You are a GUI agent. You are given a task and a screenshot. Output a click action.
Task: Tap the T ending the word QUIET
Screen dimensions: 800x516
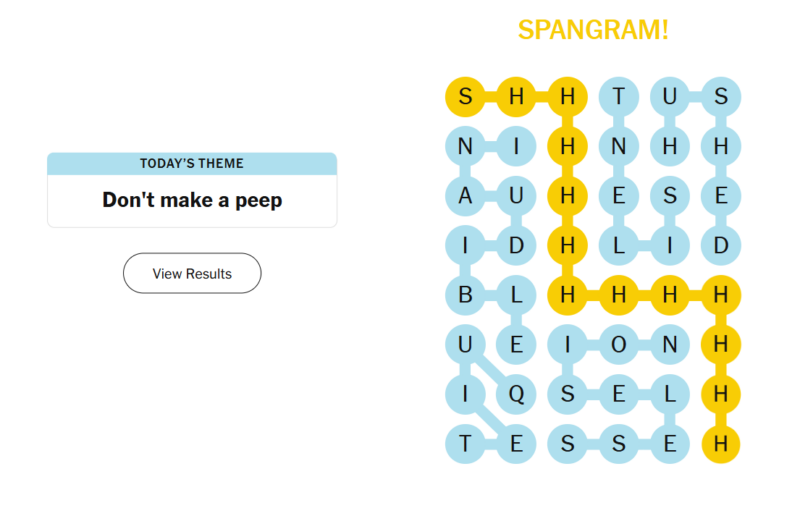[465, 444]
